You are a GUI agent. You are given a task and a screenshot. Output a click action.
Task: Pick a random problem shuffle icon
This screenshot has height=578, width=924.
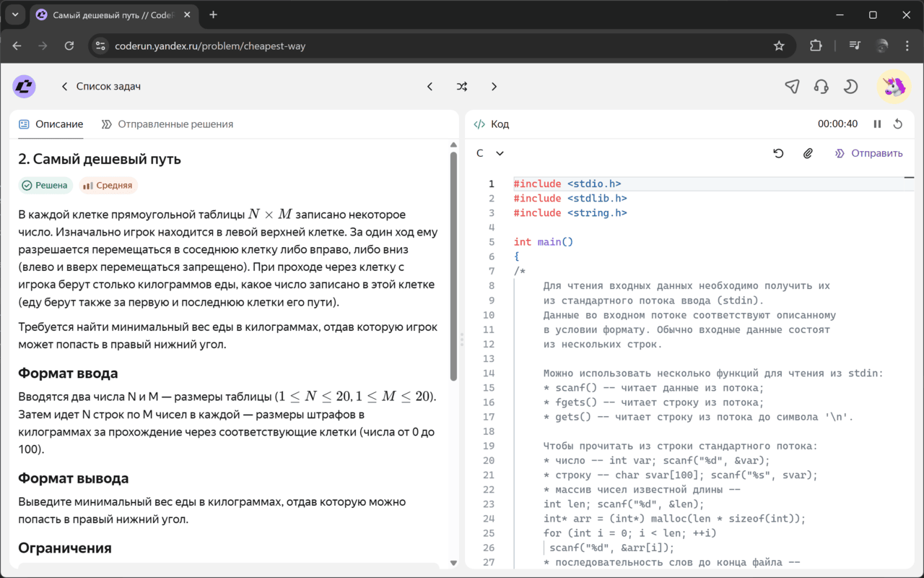pyautogui.click(x=462, y=87)
